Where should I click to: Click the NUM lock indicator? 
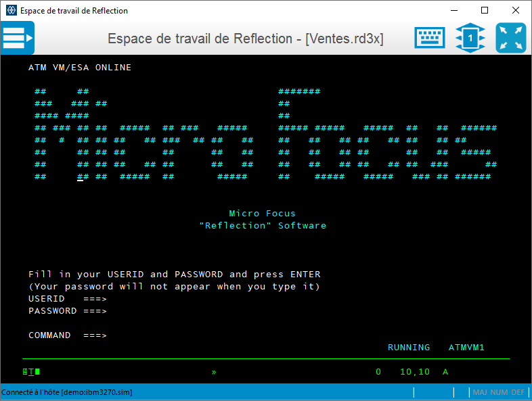(x=500, y=392)
